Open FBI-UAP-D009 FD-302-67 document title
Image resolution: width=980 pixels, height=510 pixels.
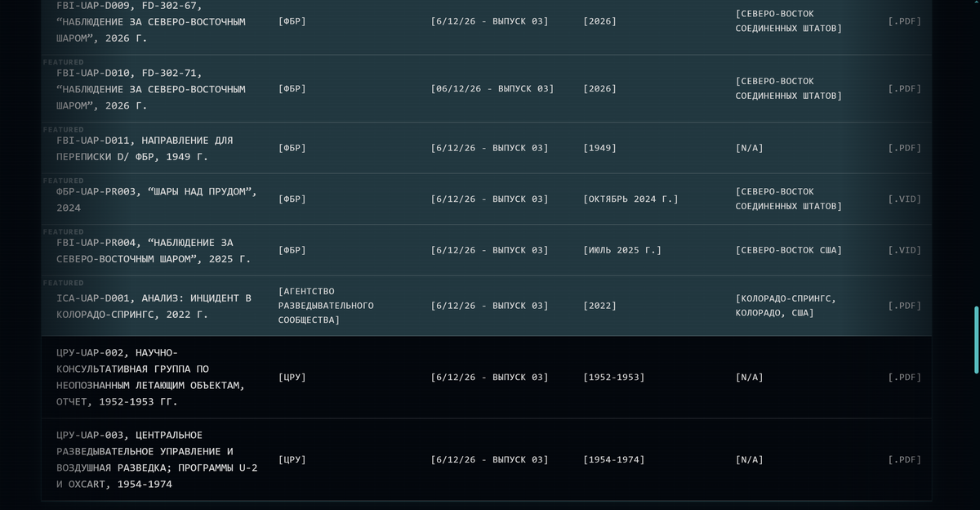coord(151,22)
